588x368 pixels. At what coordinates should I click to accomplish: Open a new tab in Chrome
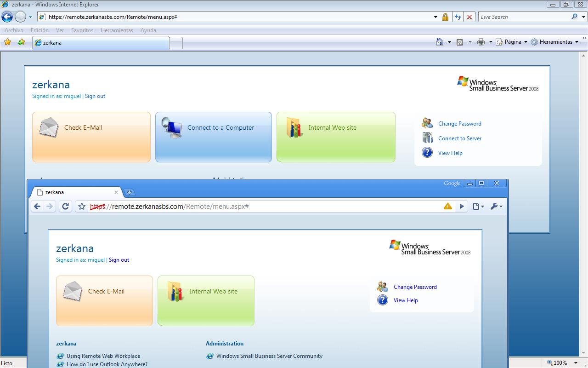pos(130,192)
